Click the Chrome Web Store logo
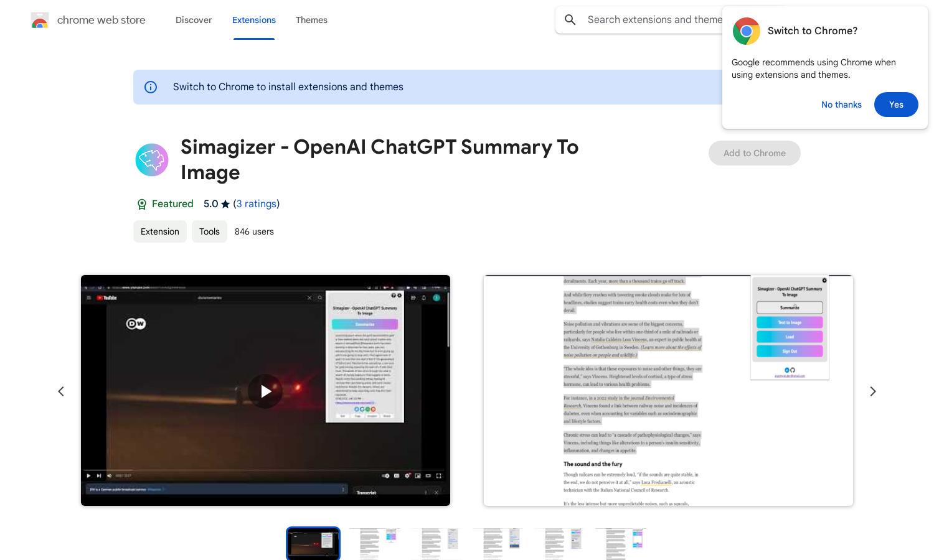Viewport: 934px width, 560px height. (40, 20)
